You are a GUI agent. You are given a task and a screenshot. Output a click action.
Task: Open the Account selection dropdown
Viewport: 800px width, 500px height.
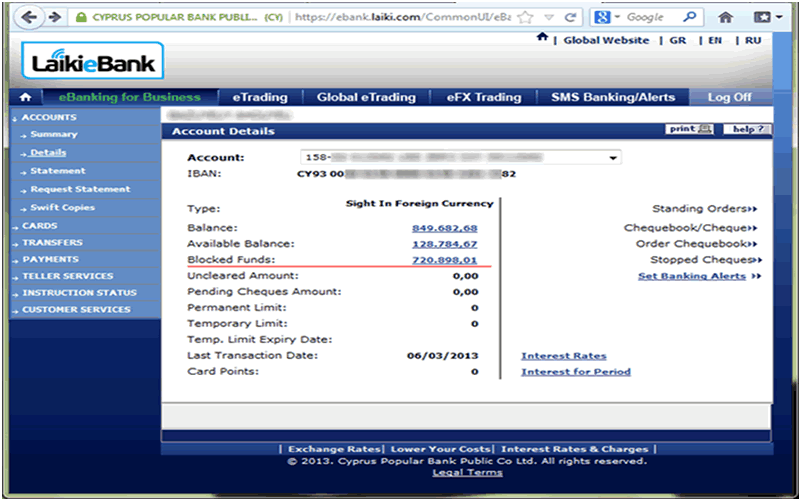[x=613, y=158]
